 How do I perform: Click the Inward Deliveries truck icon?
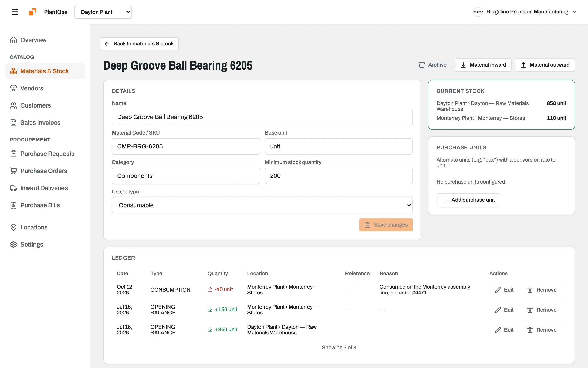coord(13,188)
